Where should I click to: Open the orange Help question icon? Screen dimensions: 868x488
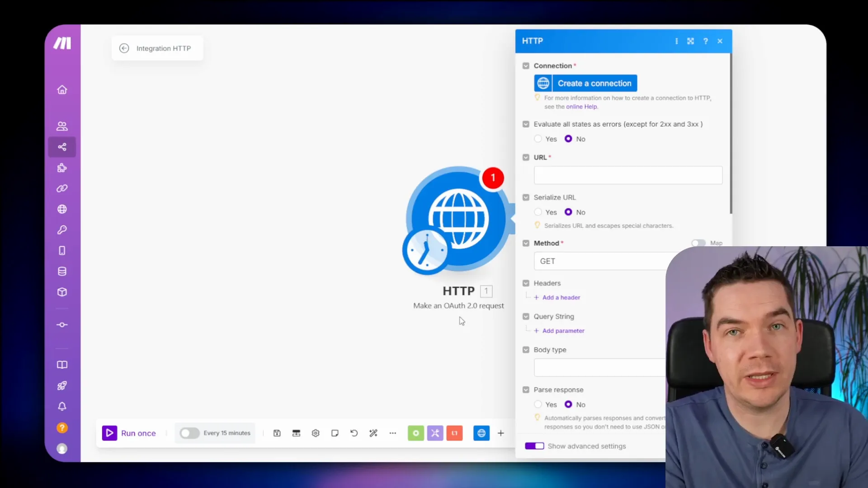(x=62, y=427)
